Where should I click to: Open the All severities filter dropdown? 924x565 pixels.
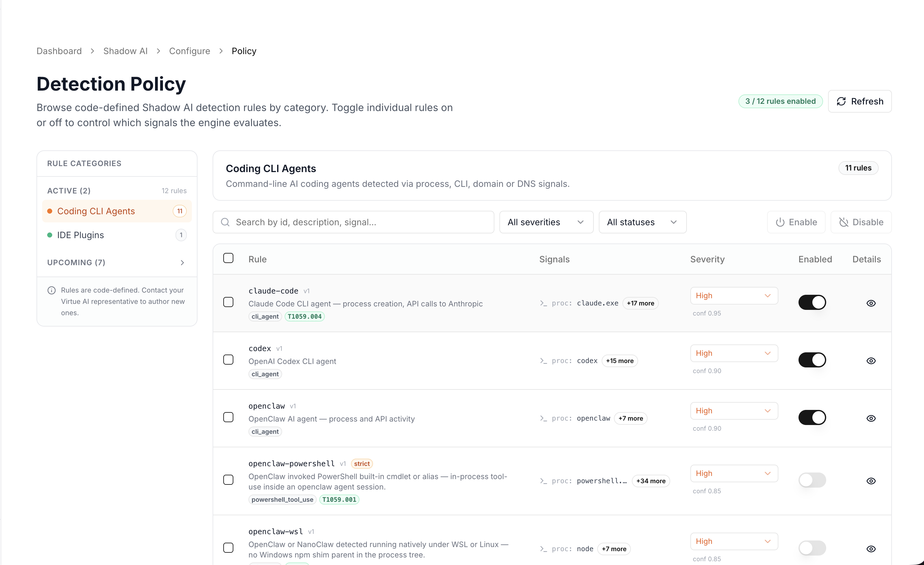coord(546,222)
